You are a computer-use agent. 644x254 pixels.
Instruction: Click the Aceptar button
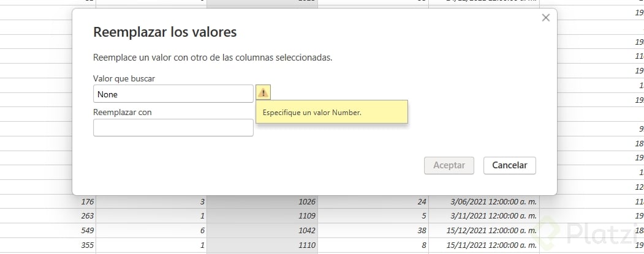(x=449, y=165)
